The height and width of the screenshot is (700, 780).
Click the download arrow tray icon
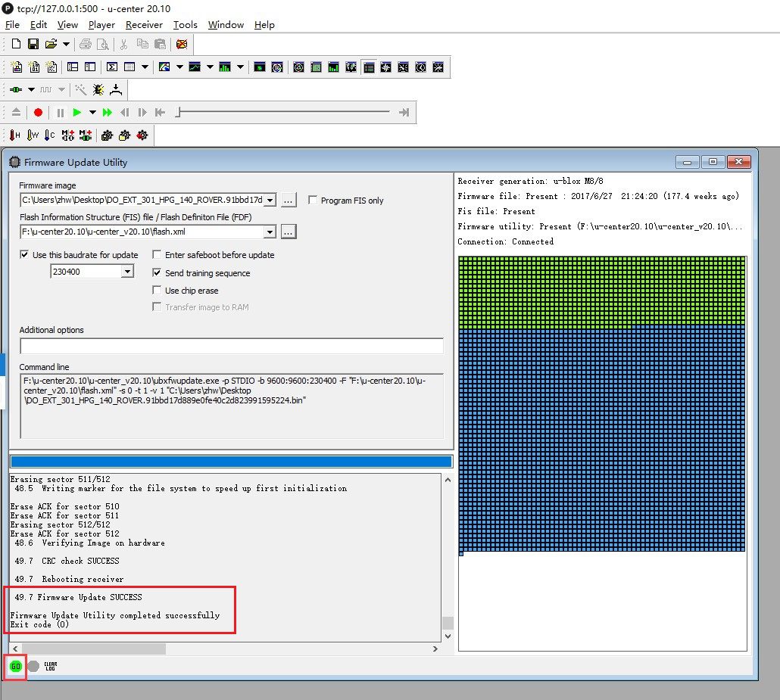coord(116,89)
